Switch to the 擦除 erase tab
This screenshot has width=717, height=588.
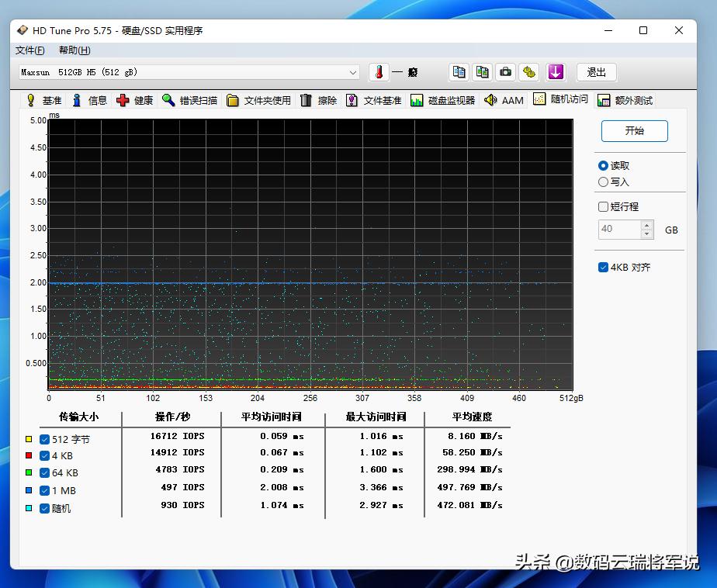click(319, 100)
